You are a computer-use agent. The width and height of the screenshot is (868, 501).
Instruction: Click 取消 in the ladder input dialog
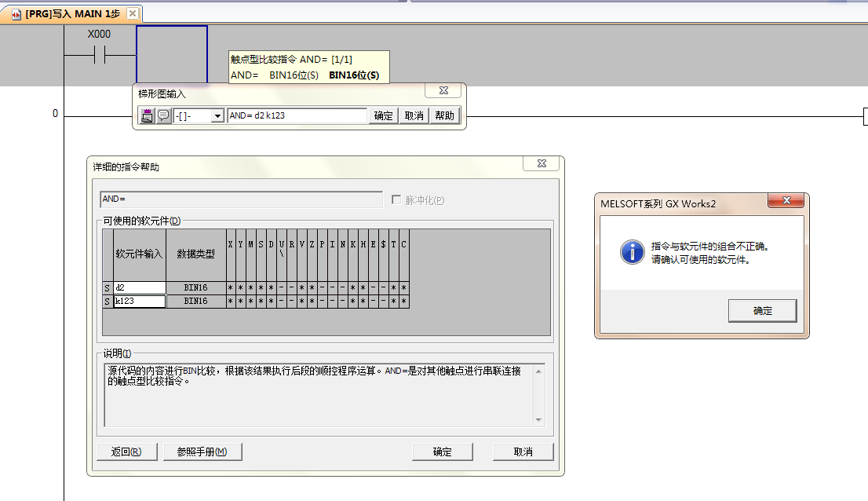(414, 116)
